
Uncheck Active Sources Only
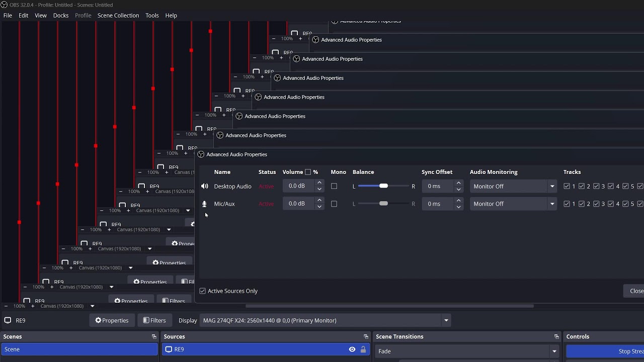[x=203, y=291]
